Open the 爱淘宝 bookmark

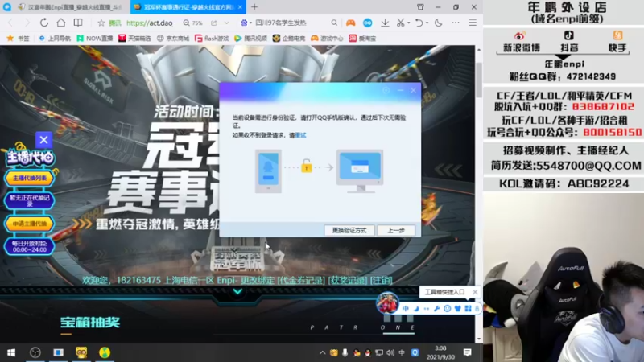pyautogui.click(x=362, y=38)
